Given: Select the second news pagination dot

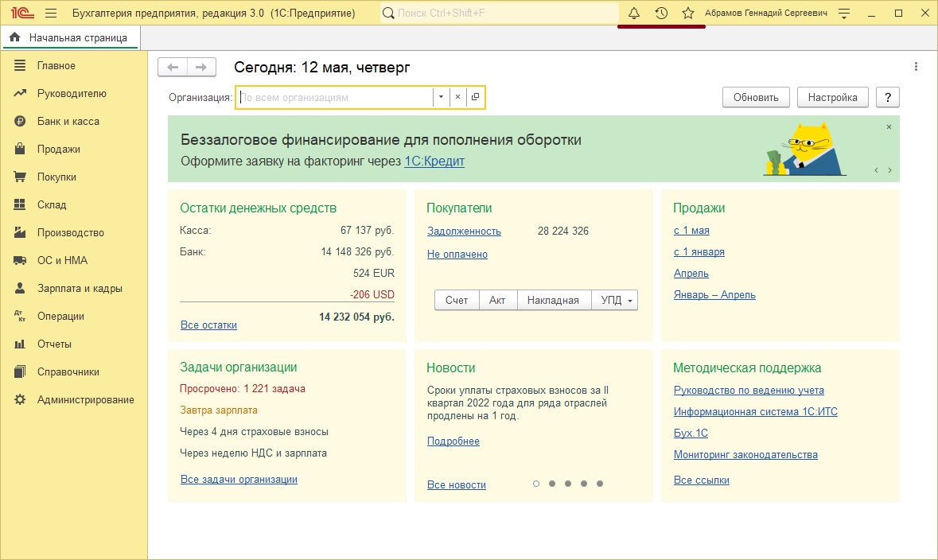Looking at the screenshot, I should click(x=552, y=483).
